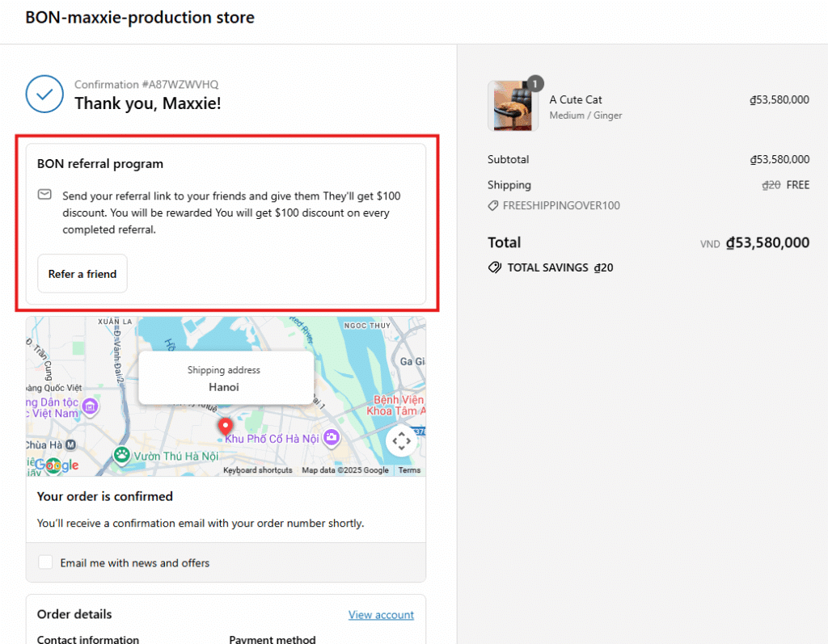The width and height of the screenshot is (828, 644).
Task: Click the item quantity badge on thumbnail
Action: (535, 83)
